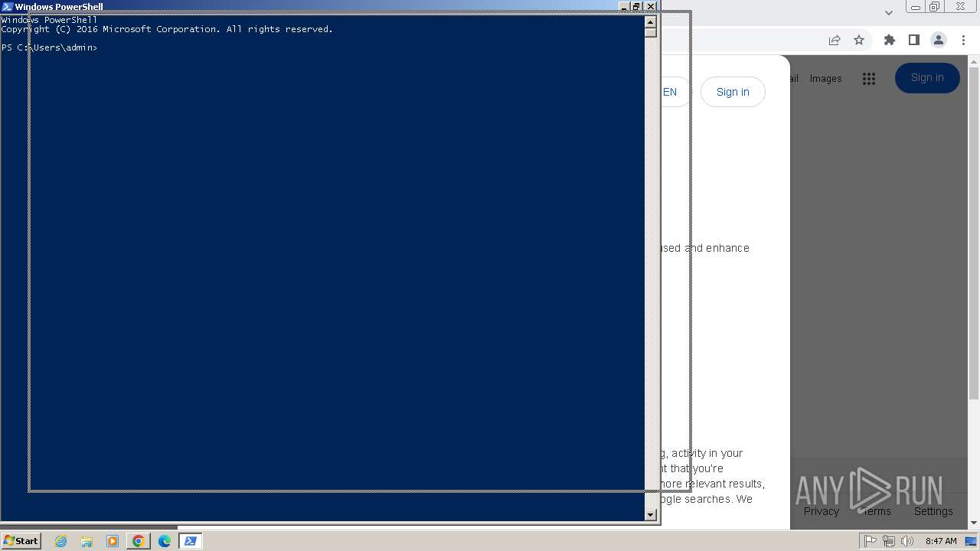
Task: Open Privacy link in Google footer
Action: tap(821, 511)
